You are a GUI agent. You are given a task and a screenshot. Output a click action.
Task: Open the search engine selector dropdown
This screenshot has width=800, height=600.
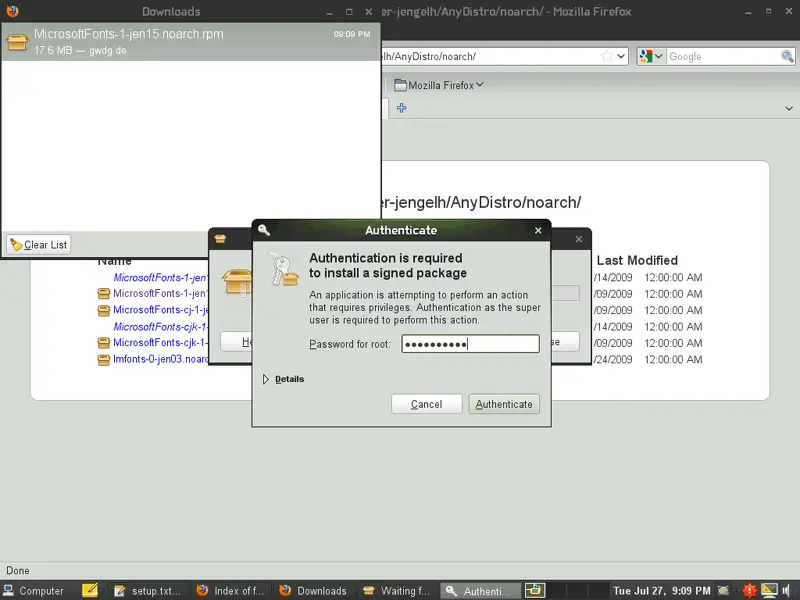coord(652,56)
